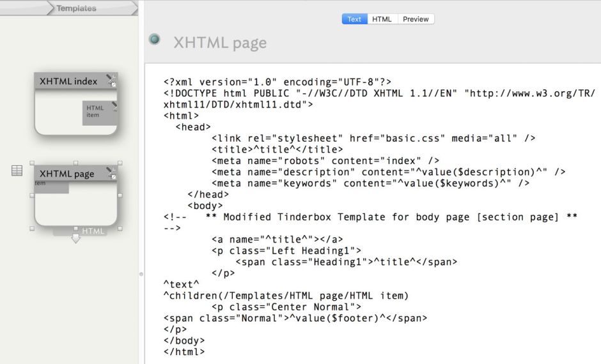Viewport: 601px width, 364px height.
Task: Switch to the HTML tab
Action: [x=382, y=19]
